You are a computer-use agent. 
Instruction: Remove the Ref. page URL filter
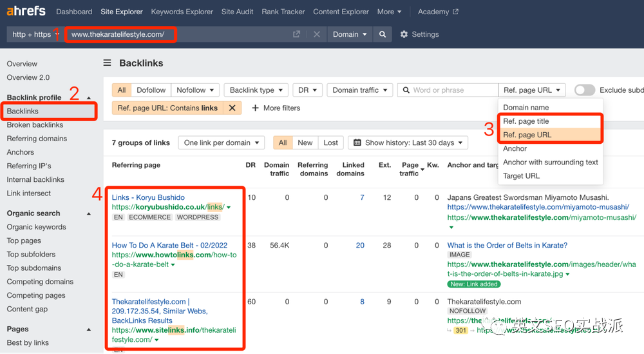point(232,108)
